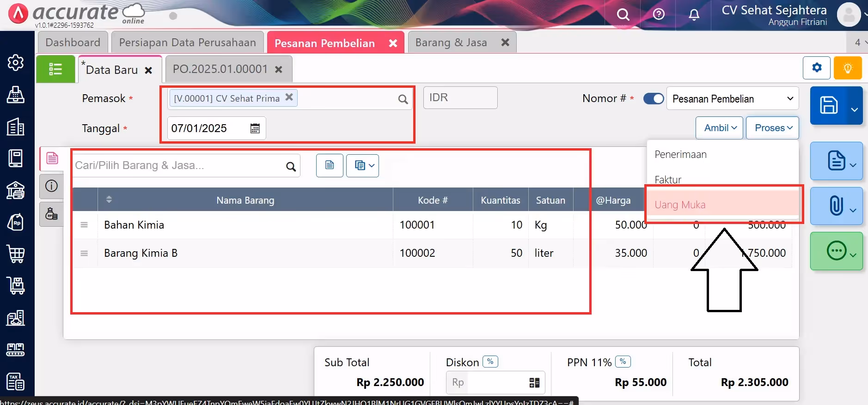The image size is (868, 405).
Task: Select the cost stamp side tab
Action: click(52, 214)
